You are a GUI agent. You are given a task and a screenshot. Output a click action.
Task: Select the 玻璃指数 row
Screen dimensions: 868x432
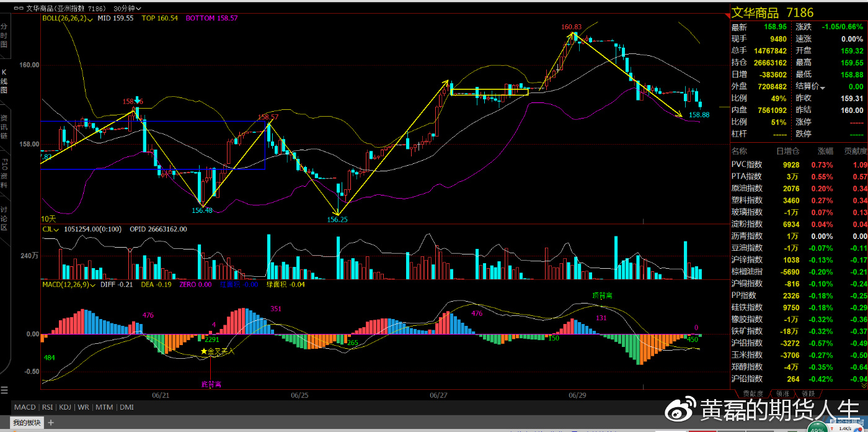tap(799, 212)
